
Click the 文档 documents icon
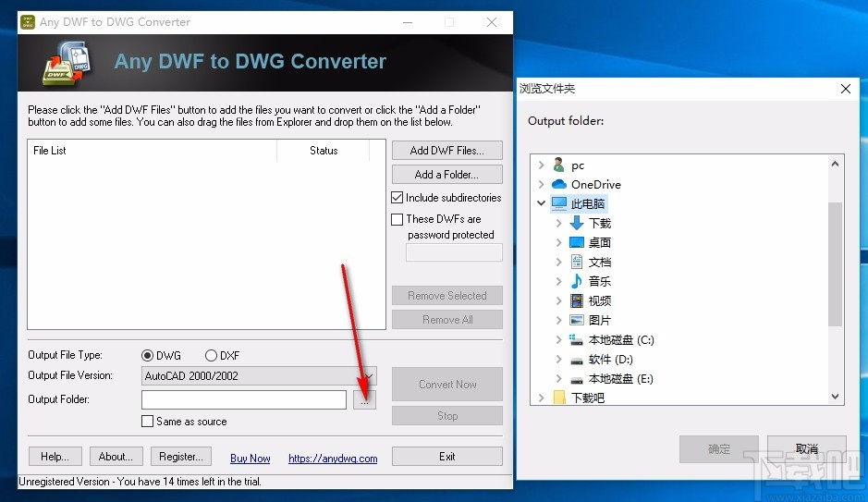(577, 262)
